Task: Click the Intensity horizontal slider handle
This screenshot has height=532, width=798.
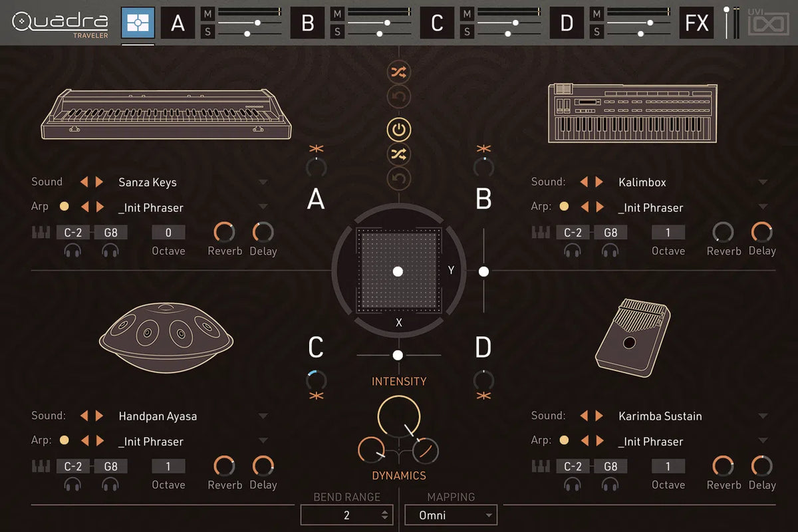Action: (398, 355)
